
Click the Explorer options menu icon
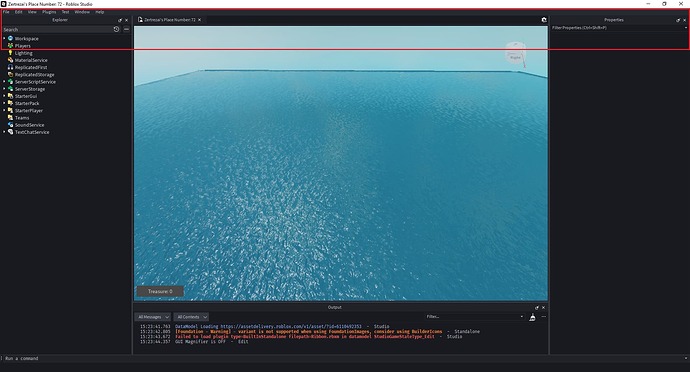pos(126,29)
